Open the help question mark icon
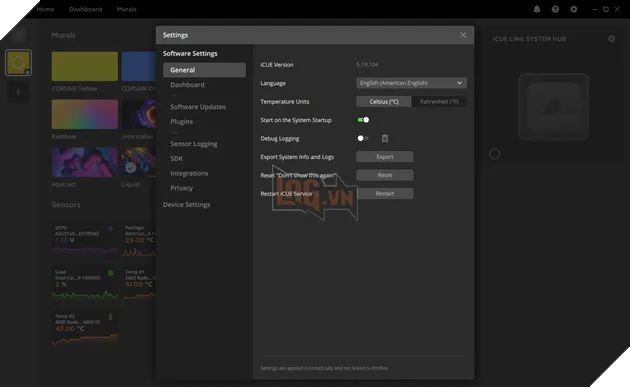This screenshot has width=630, height=387. (555, 9)
